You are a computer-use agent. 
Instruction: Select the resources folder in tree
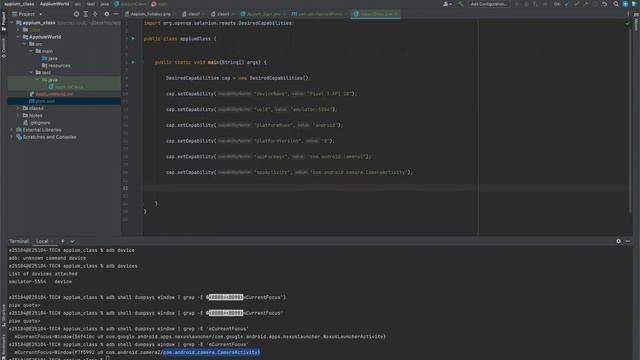56,65
